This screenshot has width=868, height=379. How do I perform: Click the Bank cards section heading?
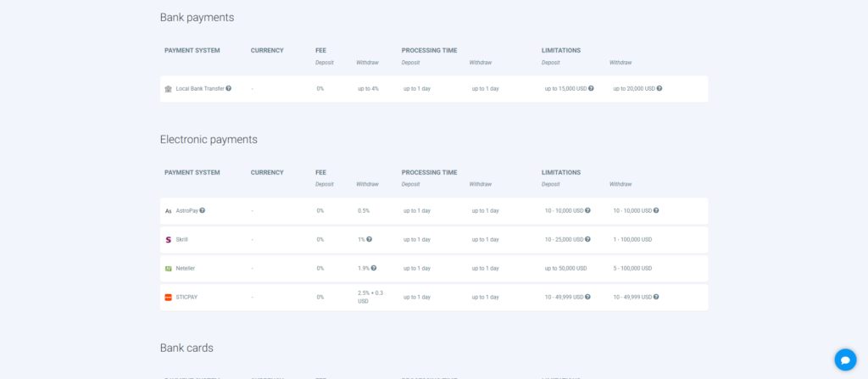tap(186, 348)
